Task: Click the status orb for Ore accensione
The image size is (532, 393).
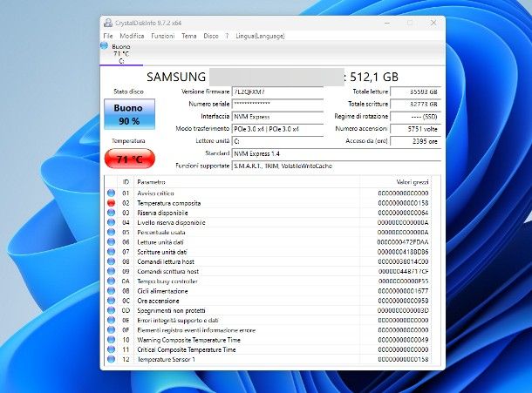Action: click(111, 301)
